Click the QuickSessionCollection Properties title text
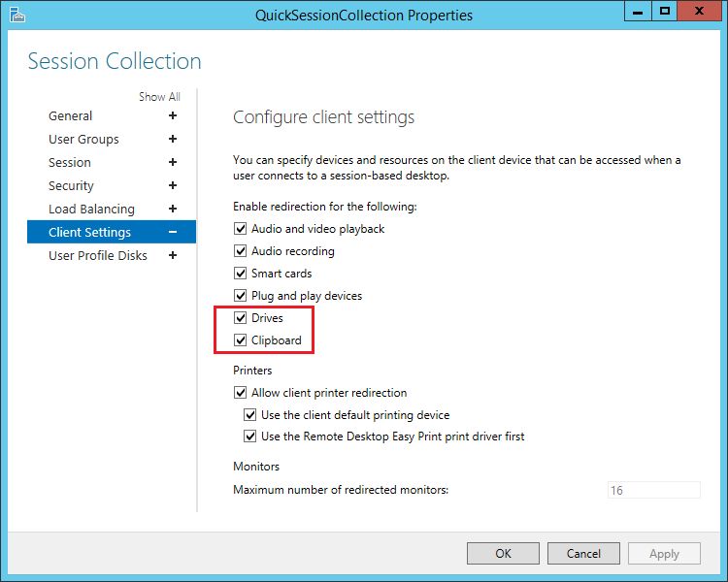The height and width of the screenshot is (582, 728). pos(364,16)
